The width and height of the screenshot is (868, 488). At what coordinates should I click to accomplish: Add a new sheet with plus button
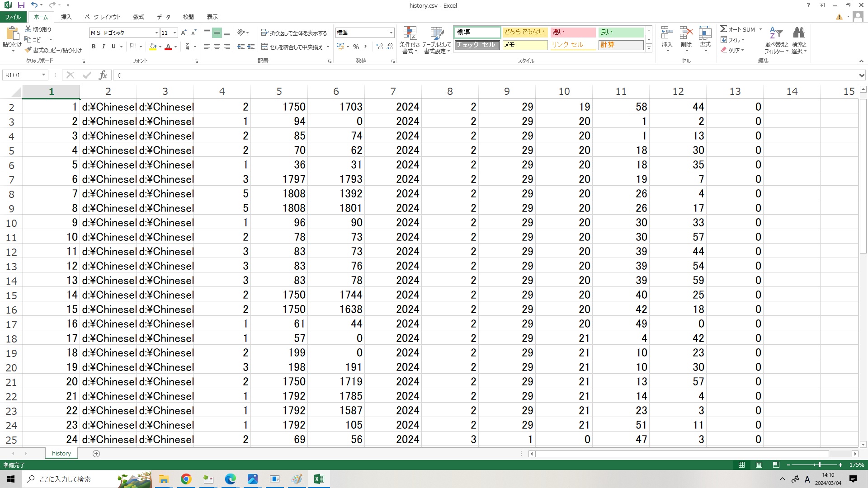[96, 453]
